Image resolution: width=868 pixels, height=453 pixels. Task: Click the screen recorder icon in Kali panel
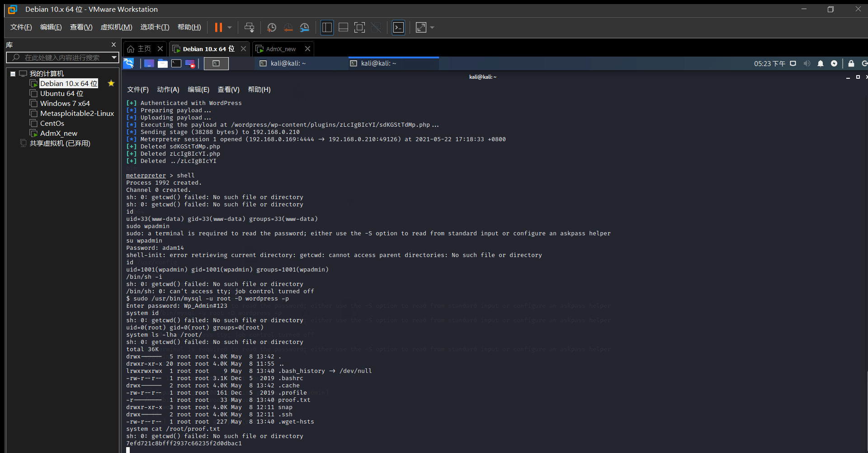pos(190,63)
